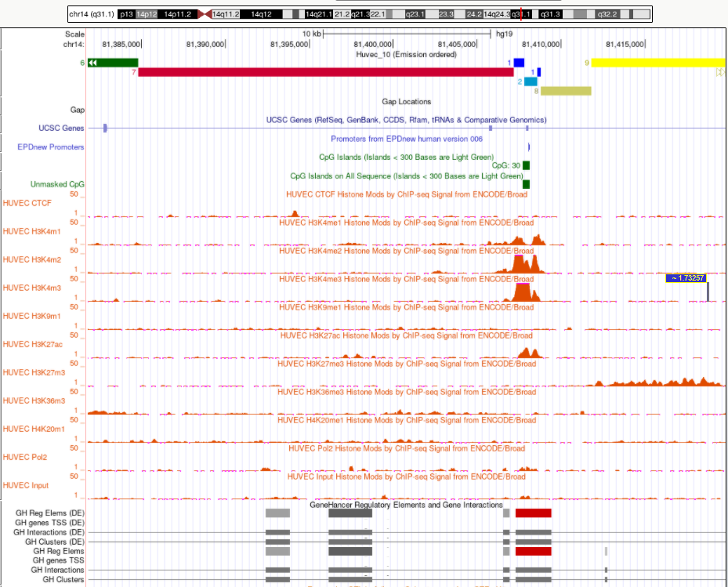The height and width of the screenshot is (587, 728).
Task: Click the GH genes TSS (DE) label
Action: point(49,523)
